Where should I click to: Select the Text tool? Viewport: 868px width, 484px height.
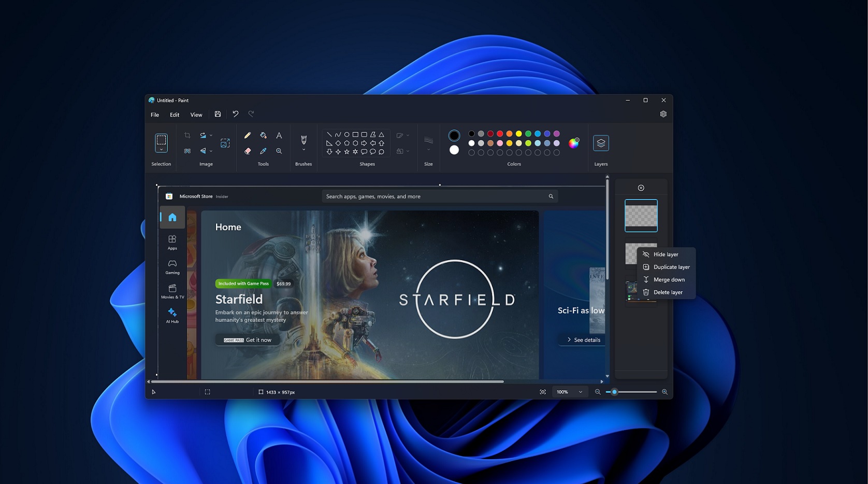(x=279, y=135)
